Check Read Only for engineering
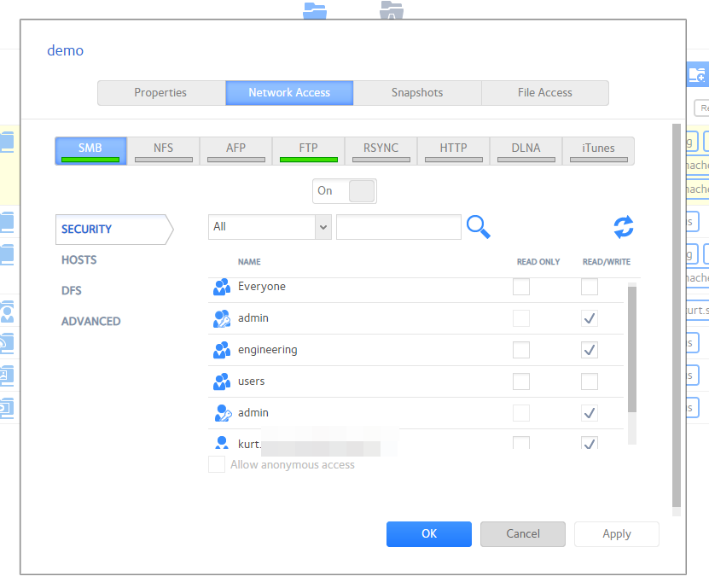The image size is (709, 588). (x=521, y=350)
